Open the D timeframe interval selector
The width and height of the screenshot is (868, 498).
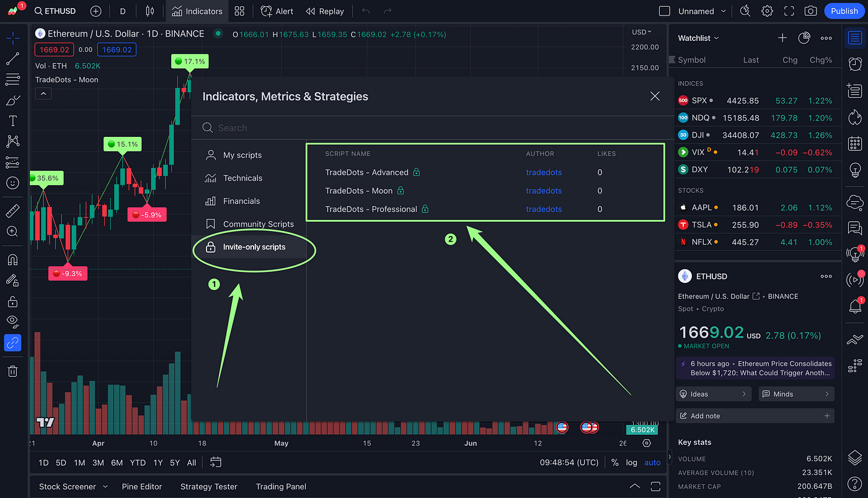123,11
